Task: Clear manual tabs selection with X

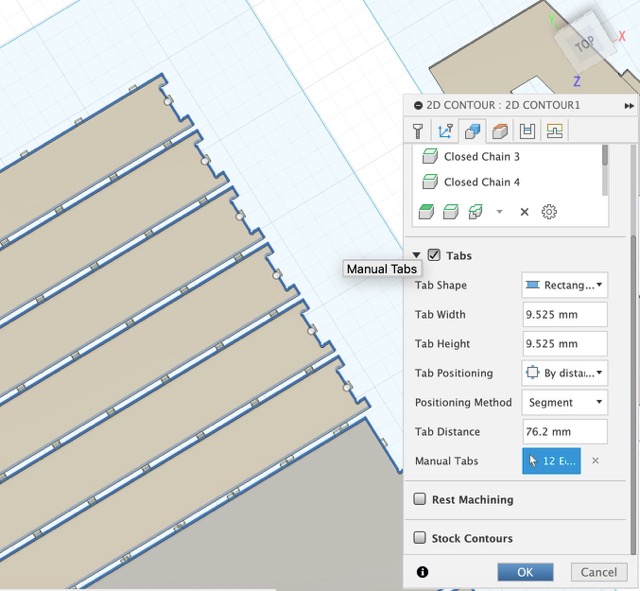Action: pyautogui.click(x=595, y=461)
